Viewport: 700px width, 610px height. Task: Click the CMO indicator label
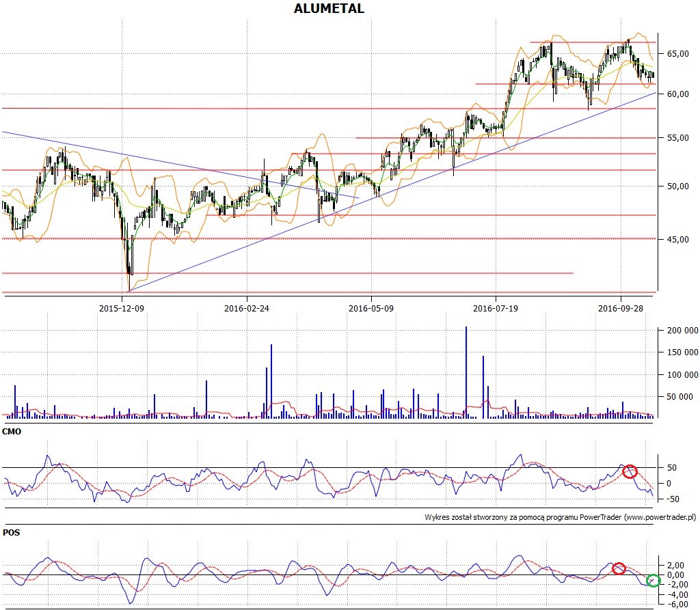(x=12, y=432)
